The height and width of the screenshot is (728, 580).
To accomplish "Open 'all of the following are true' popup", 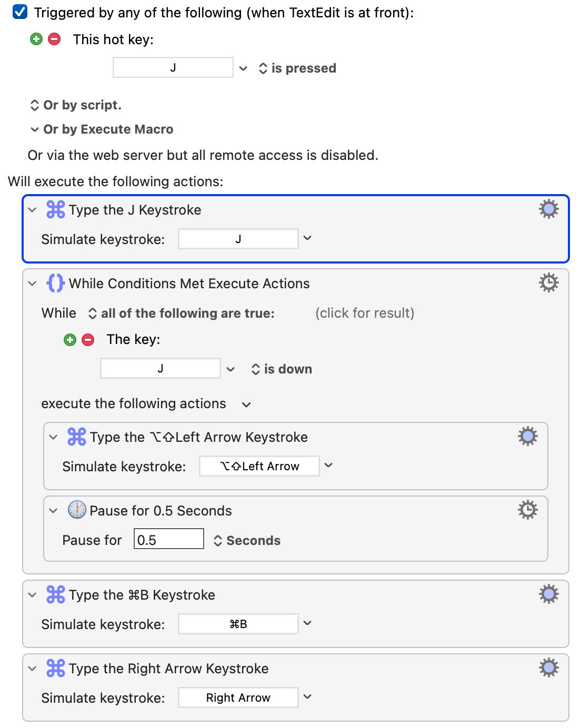I will coord(182,314).
